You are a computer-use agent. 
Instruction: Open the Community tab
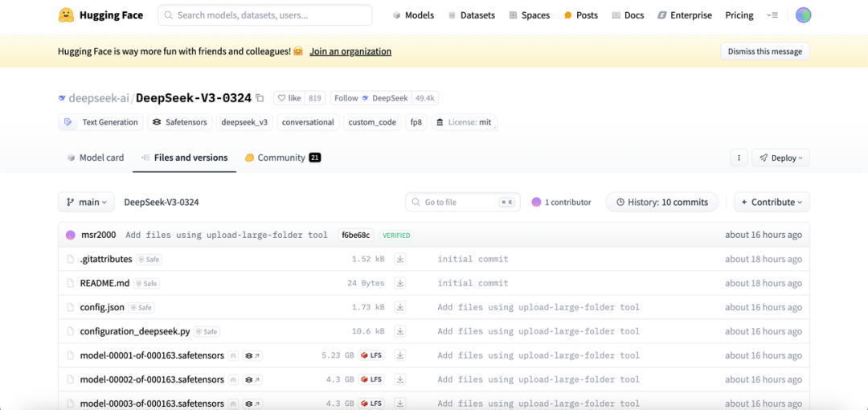[281, 158]
